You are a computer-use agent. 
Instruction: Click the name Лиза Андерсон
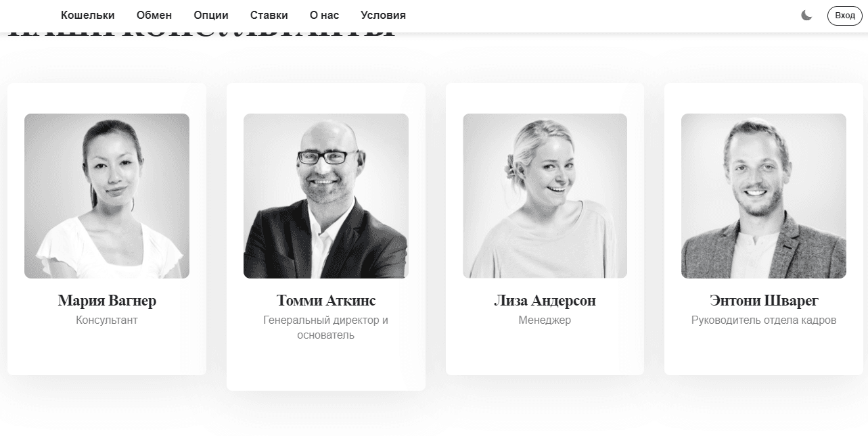pyautogui.click(x=545, y=300)
